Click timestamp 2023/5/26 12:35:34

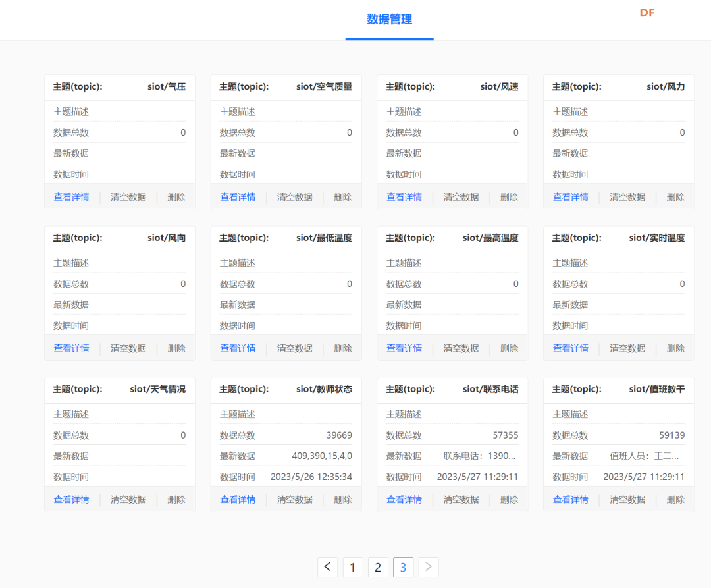[x=311, y=477]
